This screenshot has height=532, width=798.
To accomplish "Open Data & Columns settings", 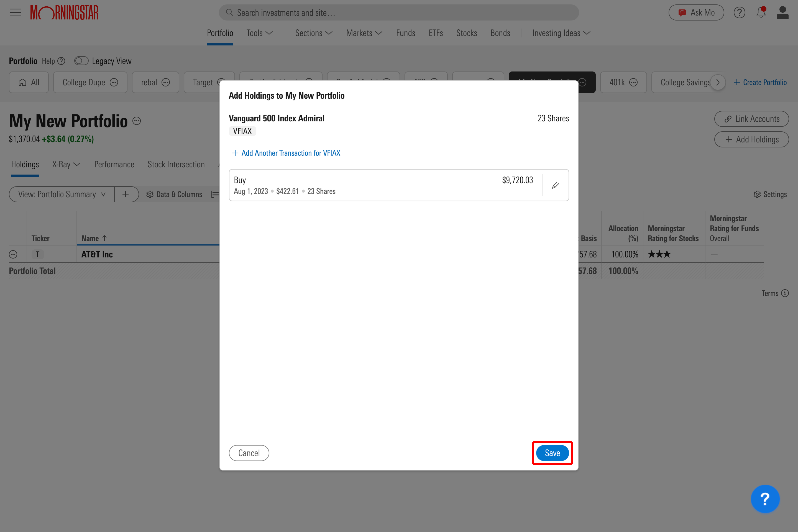I will (174, 195).
